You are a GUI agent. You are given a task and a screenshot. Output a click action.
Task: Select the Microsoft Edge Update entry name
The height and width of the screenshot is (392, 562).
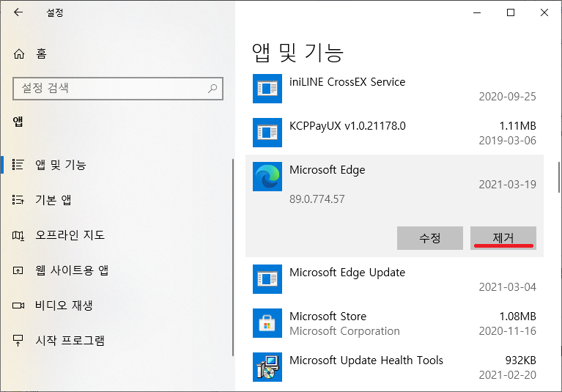347,273
